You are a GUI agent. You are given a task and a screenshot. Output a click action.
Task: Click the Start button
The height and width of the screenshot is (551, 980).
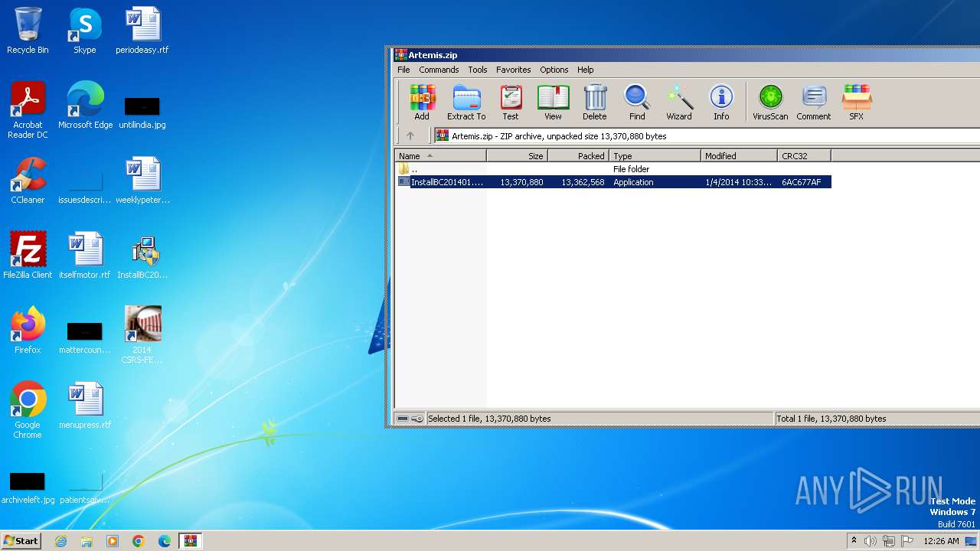[21, 540]
